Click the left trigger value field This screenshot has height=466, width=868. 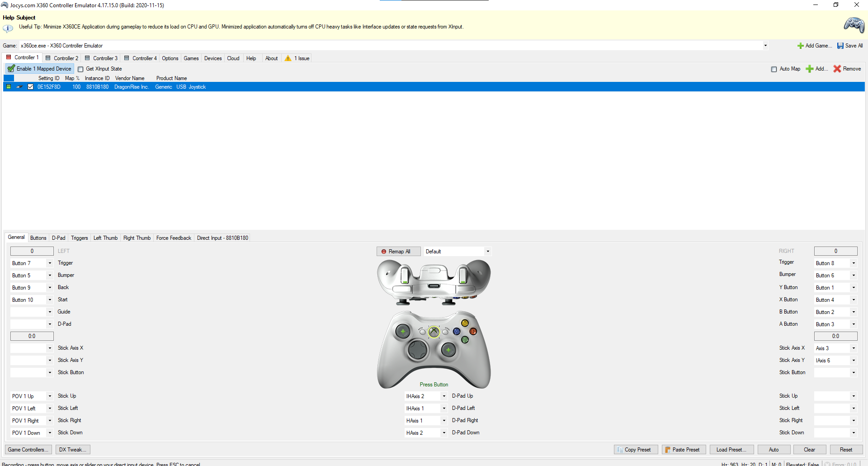tap(32, 251)
